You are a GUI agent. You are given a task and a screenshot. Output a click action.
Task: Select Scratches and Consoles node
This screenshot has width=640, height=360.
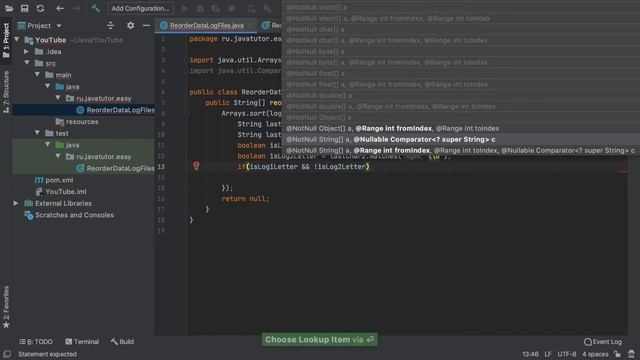[x=69, y=215]
